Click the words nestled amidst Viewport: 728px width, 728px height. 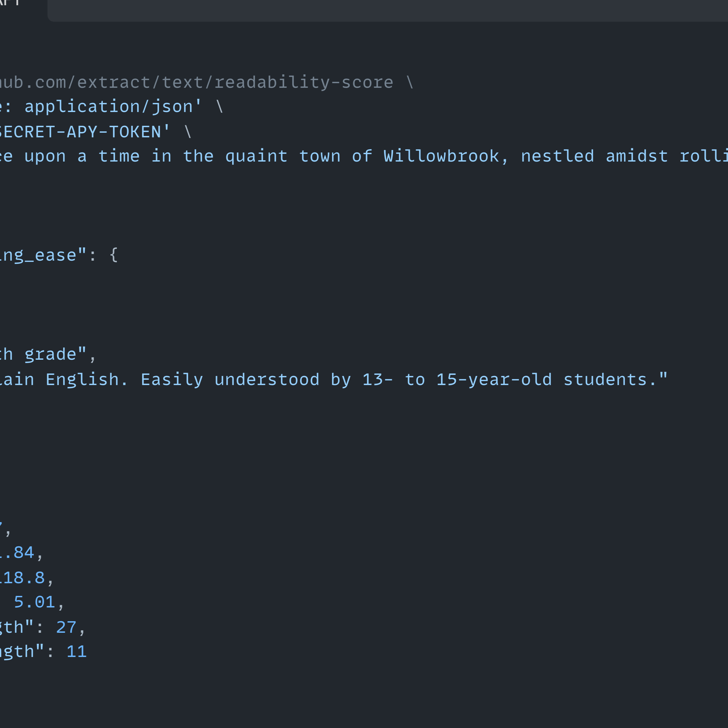pos(594,156)
